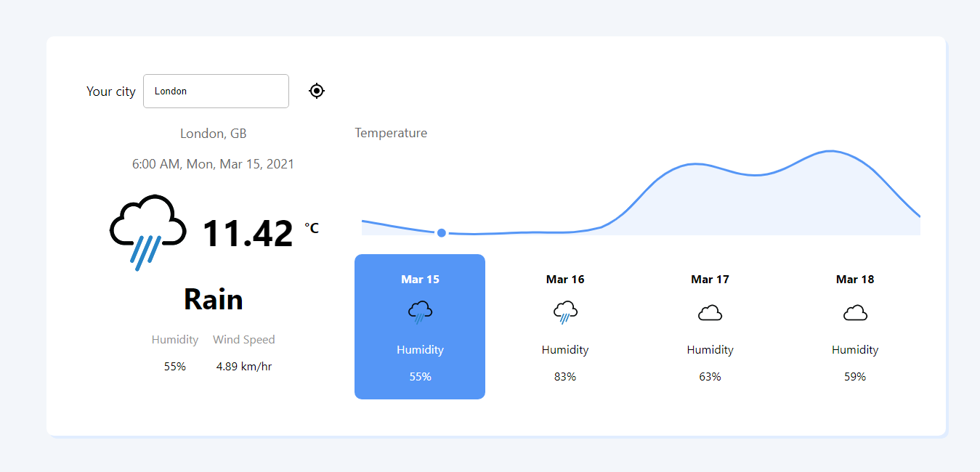Expand the current weather details

[213, 299]
